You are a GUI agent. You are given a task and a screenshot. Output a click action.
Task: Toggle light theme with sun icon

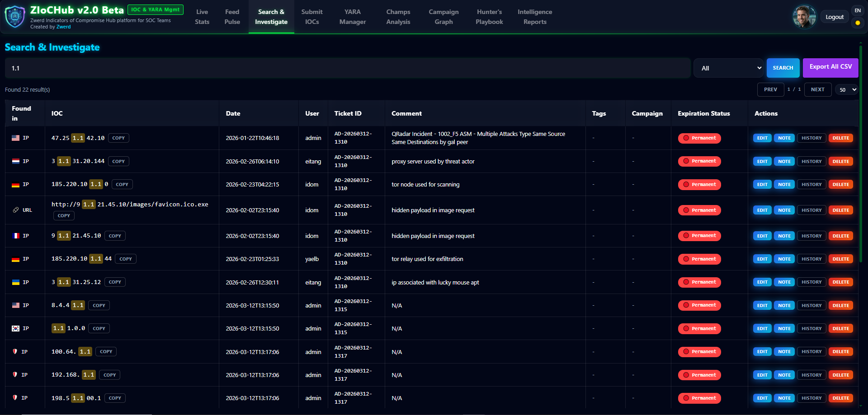click(x=857, y=23)
